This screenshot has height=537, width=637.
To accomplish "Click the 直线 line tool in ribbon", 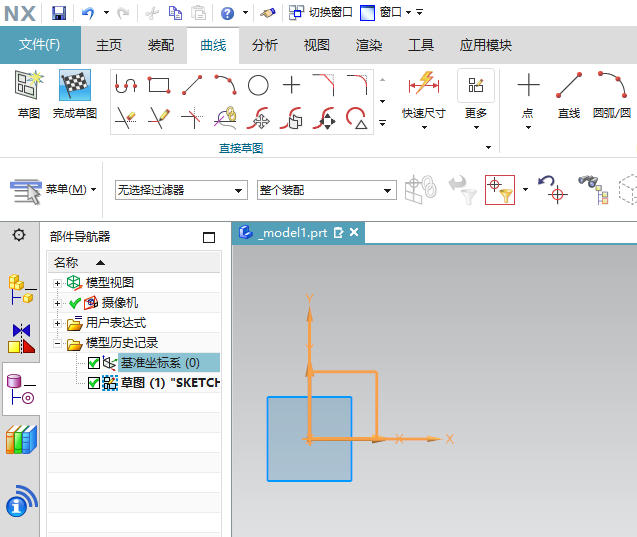I will 569,95.
